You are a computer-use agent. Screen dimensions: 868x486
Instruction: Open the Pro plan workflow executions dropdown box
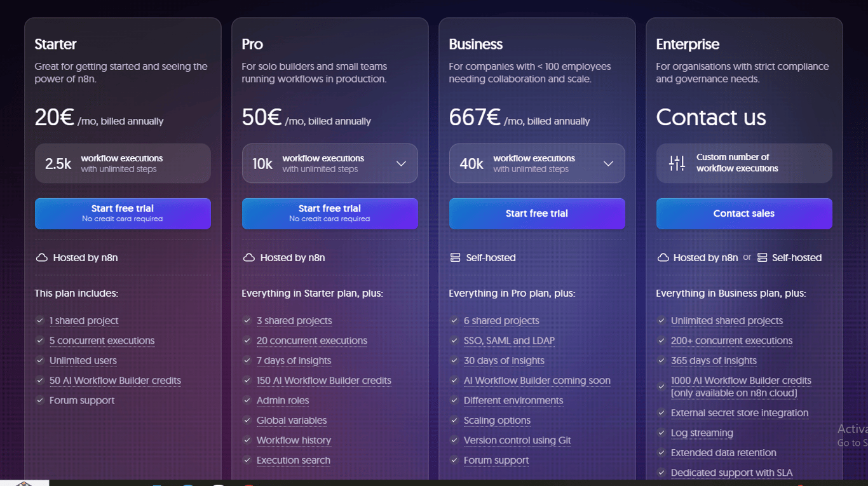point(329,163)
